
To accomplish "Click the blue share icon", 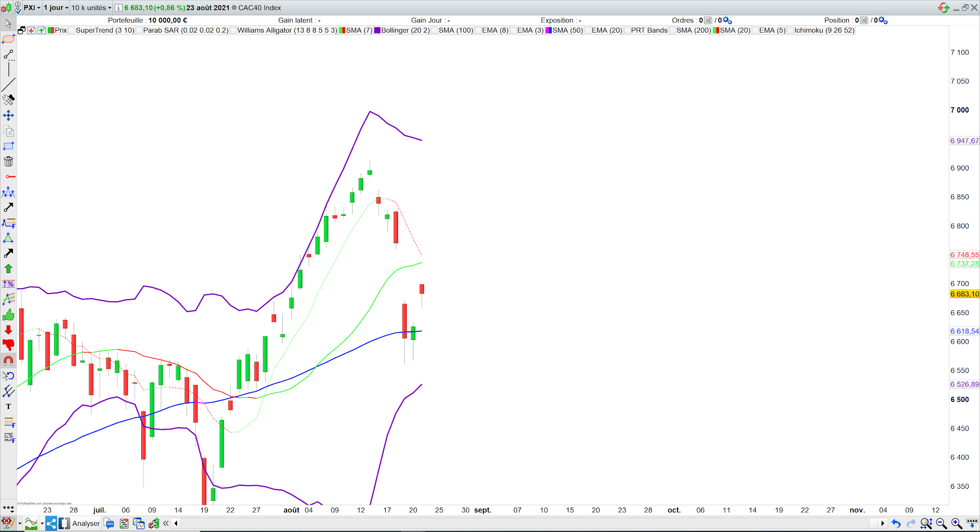I will pos(51,523).
